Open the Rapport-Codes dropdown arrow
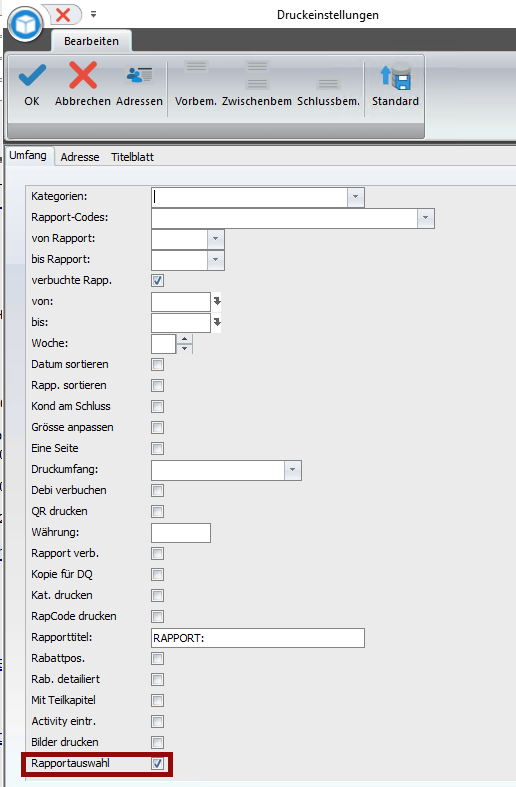 pyautogui.click(x=426, y=218)
